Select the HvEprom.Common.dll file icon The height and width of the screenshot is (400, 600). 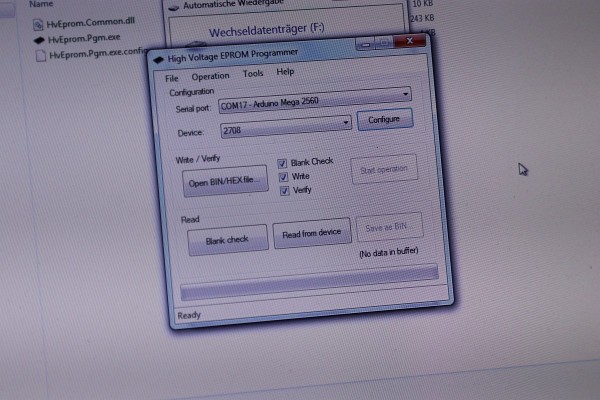click(37, 22)
